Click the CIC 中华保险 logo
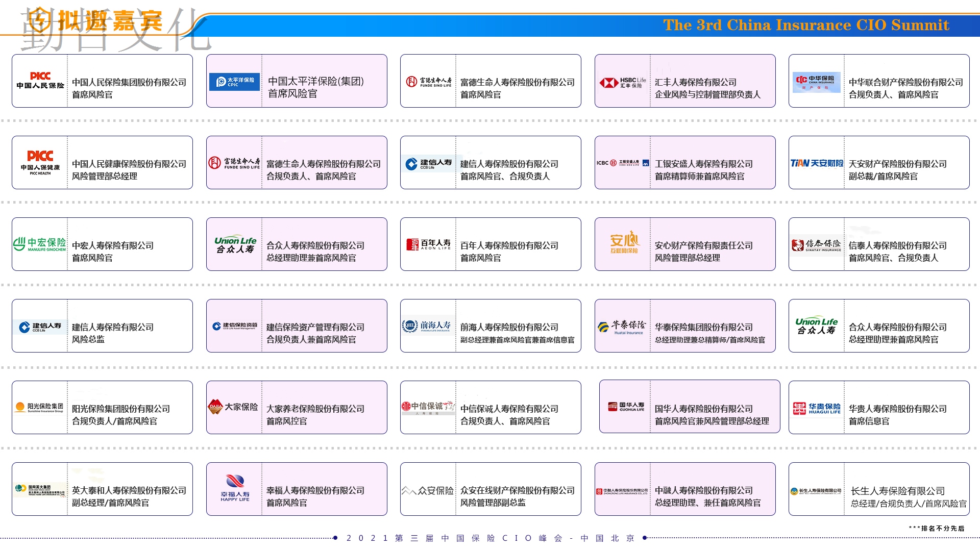 817,82
